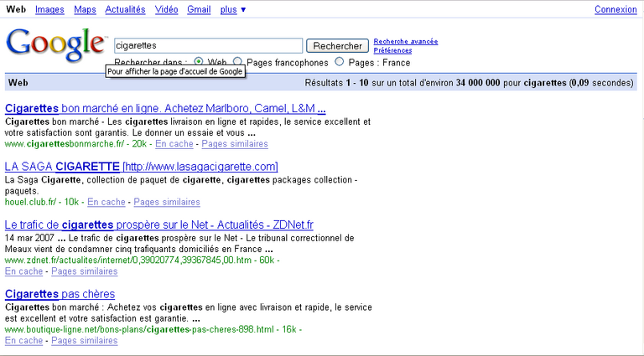This screenshot has width=644, height=356.
Task: Open 'Pages similaires' for cigarettesbonmarche.fr result
Action: (235, 144)
